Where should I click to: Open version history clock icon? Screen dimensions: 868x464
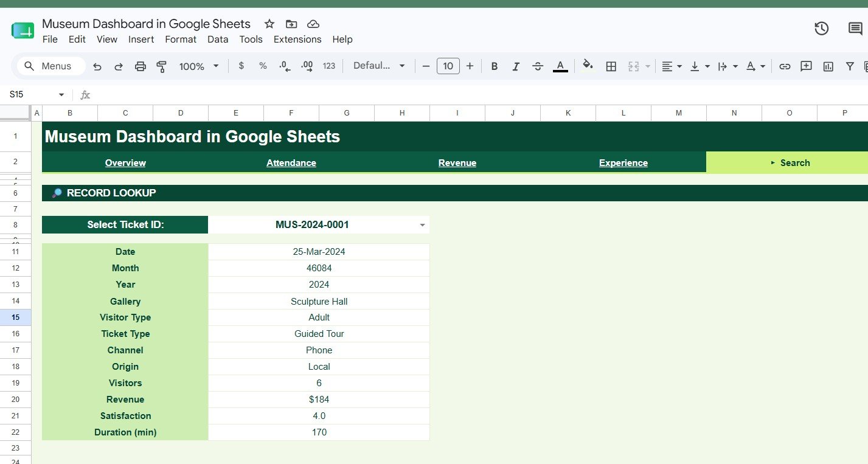[821, 28]
